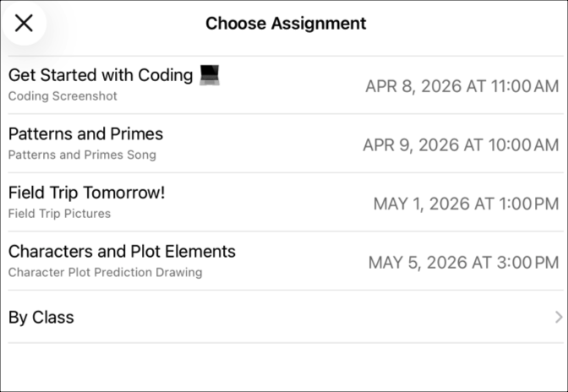
Task: Pick the Field Trip Tomorrow! assignment
Action: [86, 193]
